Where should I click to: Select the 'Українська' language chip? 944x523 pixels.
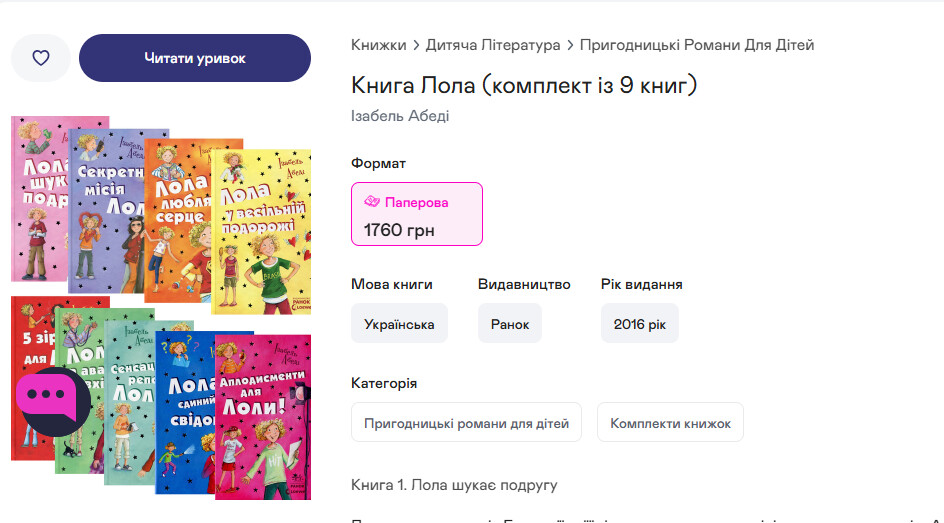pyautogui.click(x=399, y=324)
